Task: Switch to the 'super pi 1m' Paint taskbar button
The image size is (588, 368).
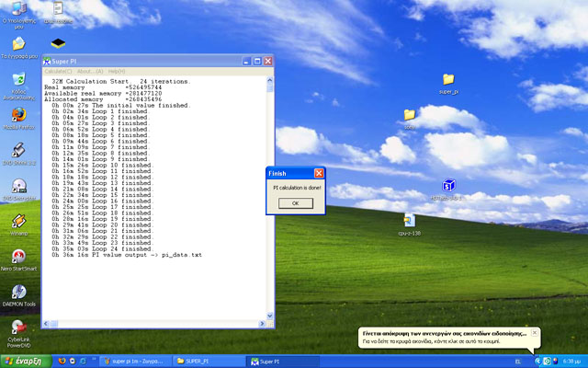Action: (x=134, y=362)
